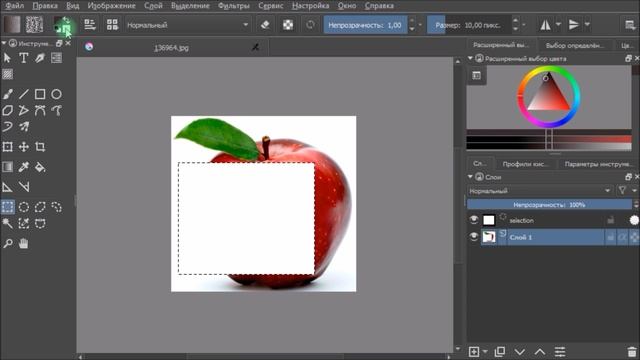Open the 136964.jpg document tab
Viewport: 640px width, 360px height.
tap(171, 47)
